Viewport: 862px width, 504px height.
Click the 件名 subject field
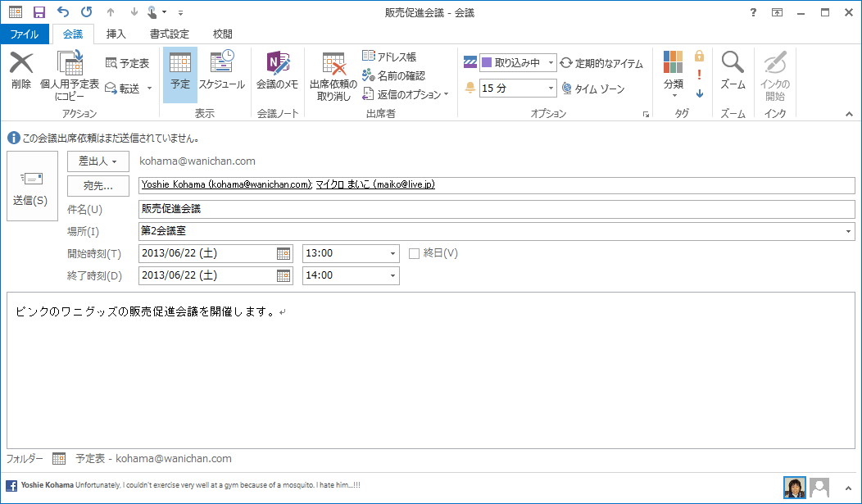coord(497,209)
